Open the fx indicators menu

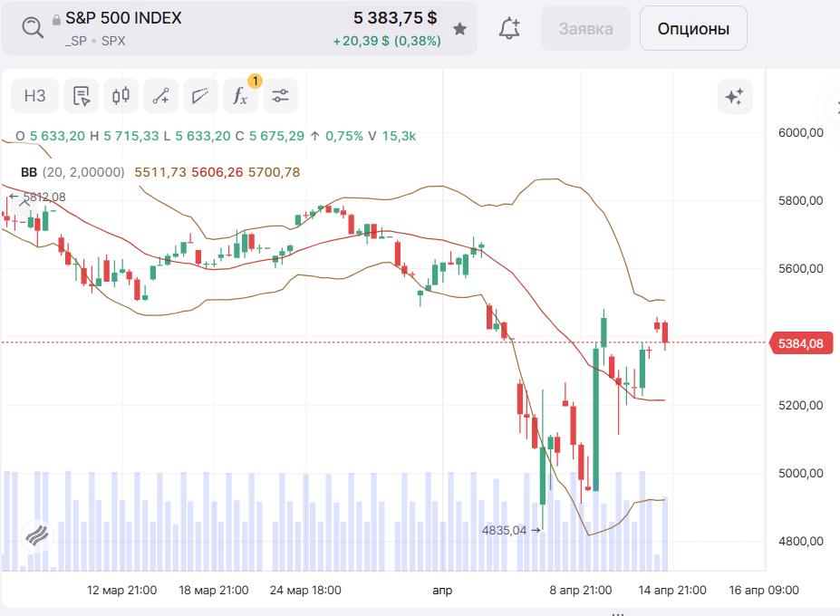pos(240,96)
